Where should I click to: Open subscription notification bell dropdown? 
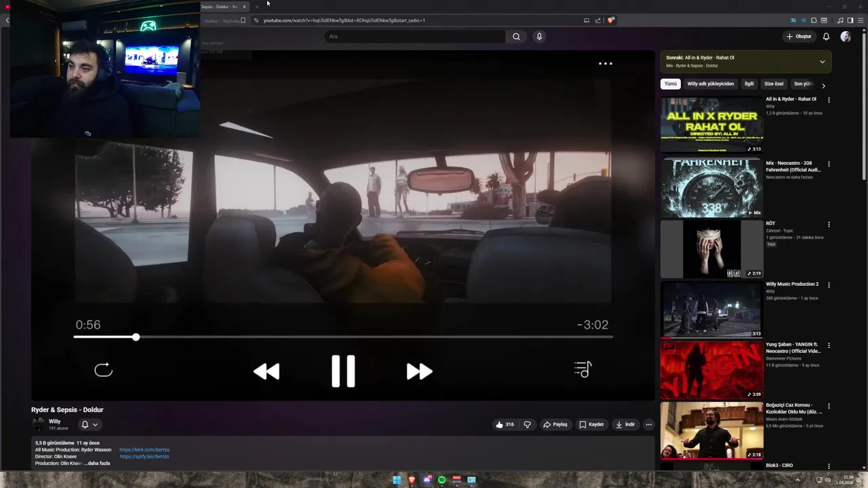click(x=90, y=425)
